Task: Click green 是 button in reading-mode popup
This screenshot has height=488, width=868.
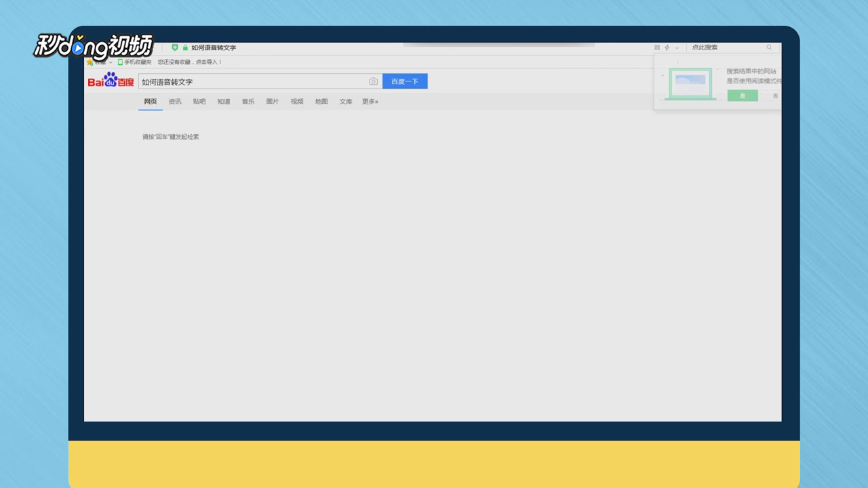Action: tap(743, 96)
